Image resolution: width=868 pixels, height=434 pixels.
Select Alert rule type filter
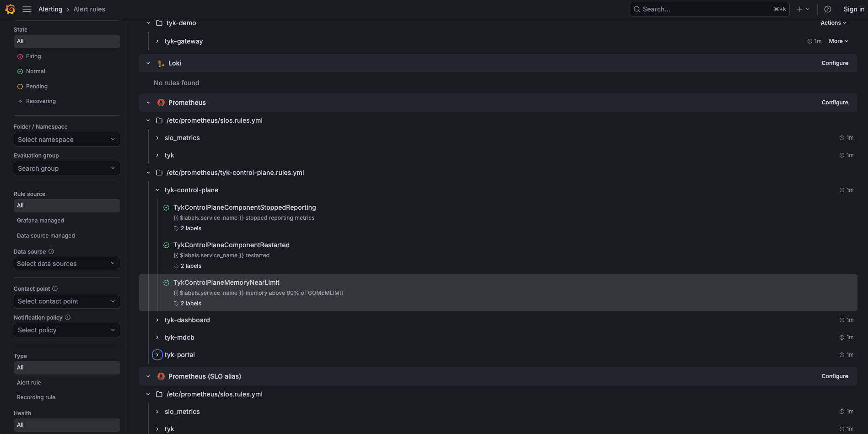point(67,383)
